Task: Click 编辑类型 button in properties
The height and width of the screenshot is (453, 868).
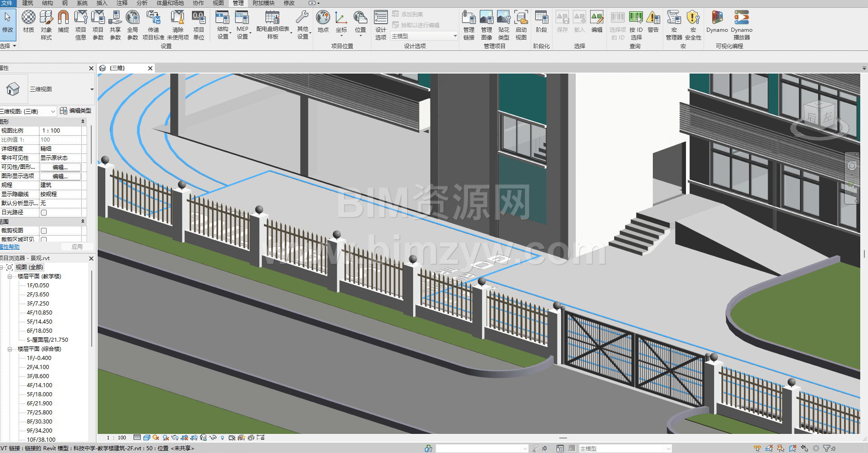Action: 76,111
